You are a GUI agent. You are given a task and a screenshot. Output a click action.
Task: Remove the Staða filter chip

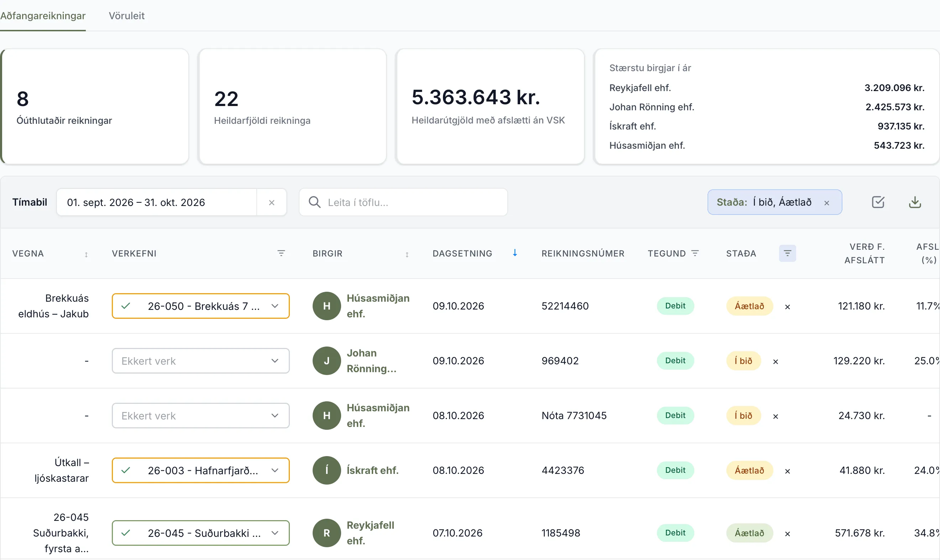pyautogui.click(x=827, y=203)
